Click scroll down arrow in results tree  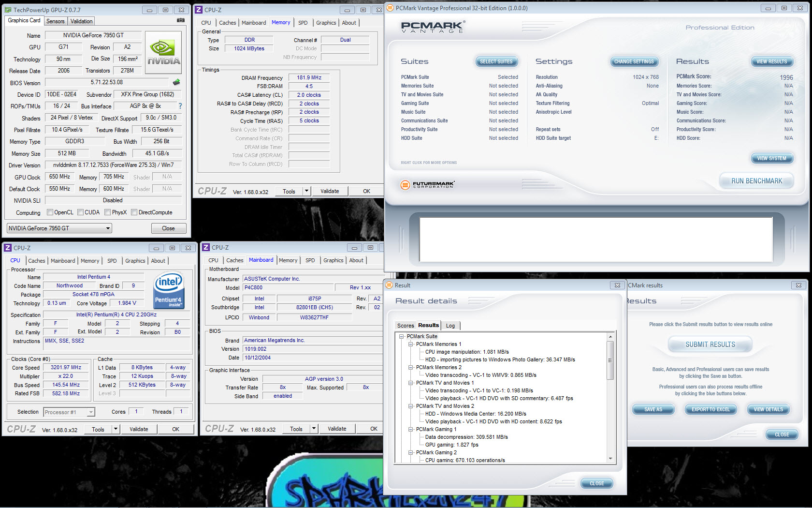(x=610, y=459)
